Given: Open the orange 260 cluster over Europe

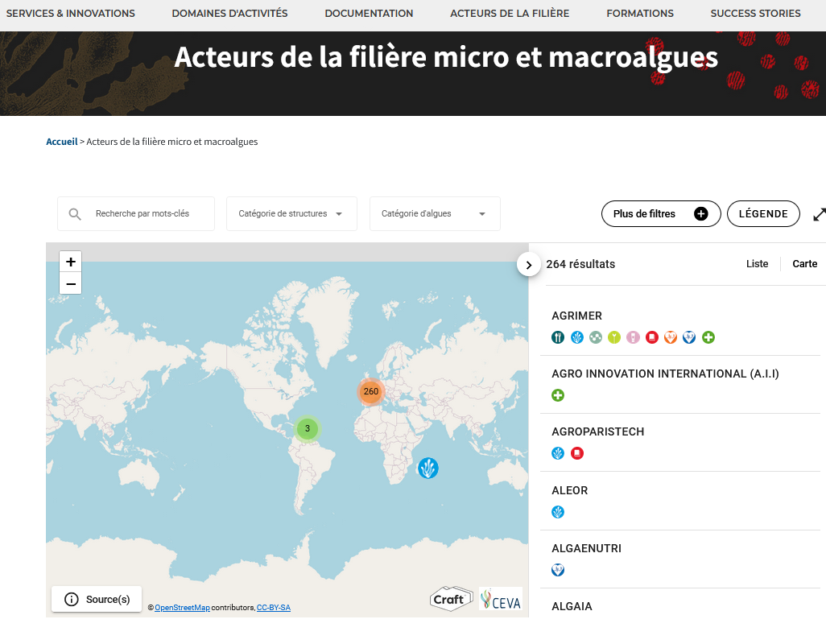Looking at the screenshot, I should [x=371, y=391].
